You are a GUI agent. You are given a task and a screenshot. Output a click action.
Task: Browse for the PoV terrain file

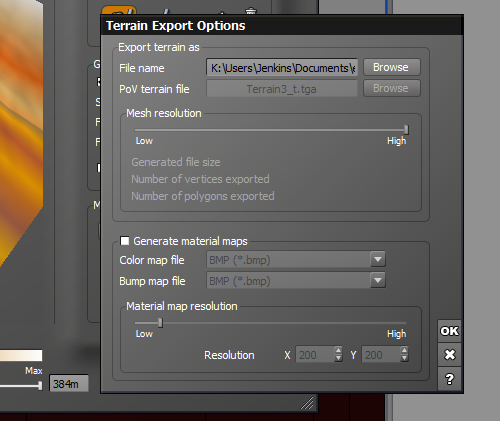(392, 88)
